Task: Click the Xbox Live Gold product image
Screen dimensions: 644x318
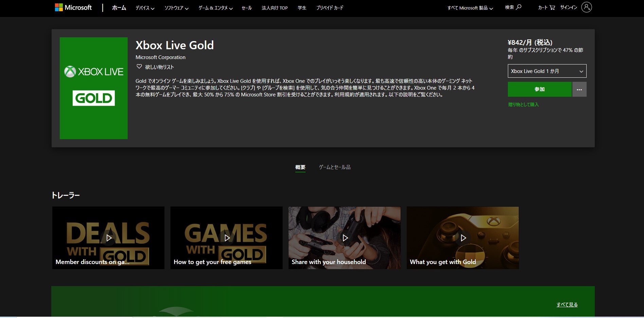Action: pyautogui.click(x=94, y=88)
